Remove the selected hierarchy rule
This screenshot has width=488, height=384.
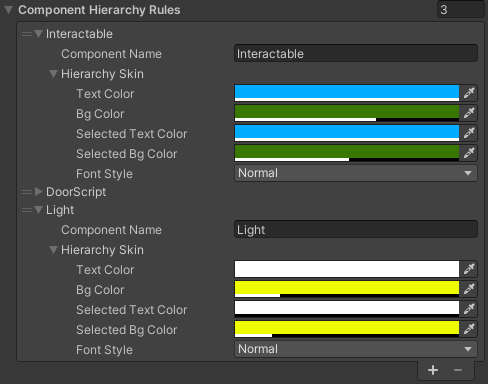click(458, 370)
